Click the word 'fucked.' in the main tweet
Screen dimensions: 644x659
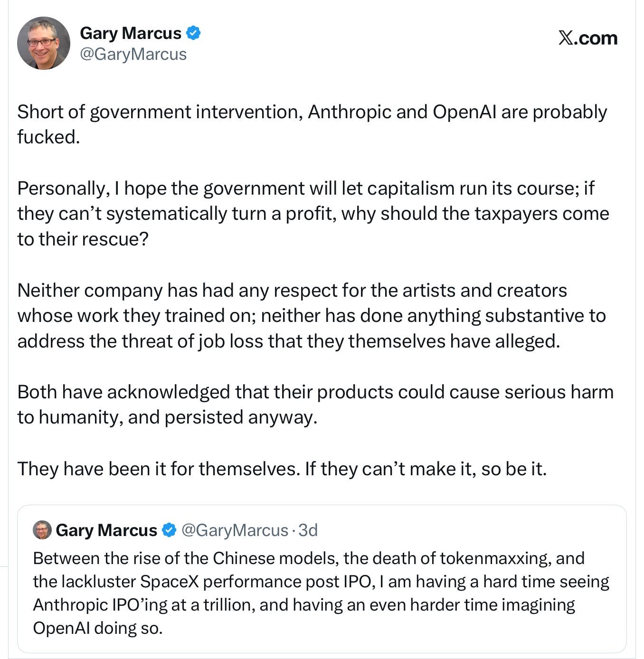click(x=48, y=137)
